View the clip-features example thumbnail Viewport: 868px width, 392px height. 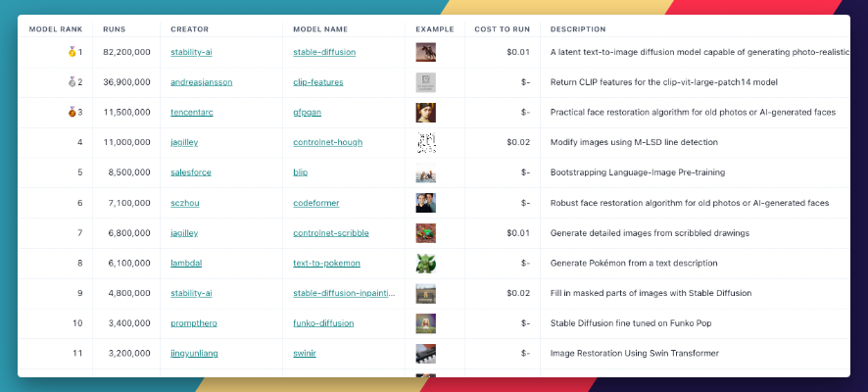point(426,82)
